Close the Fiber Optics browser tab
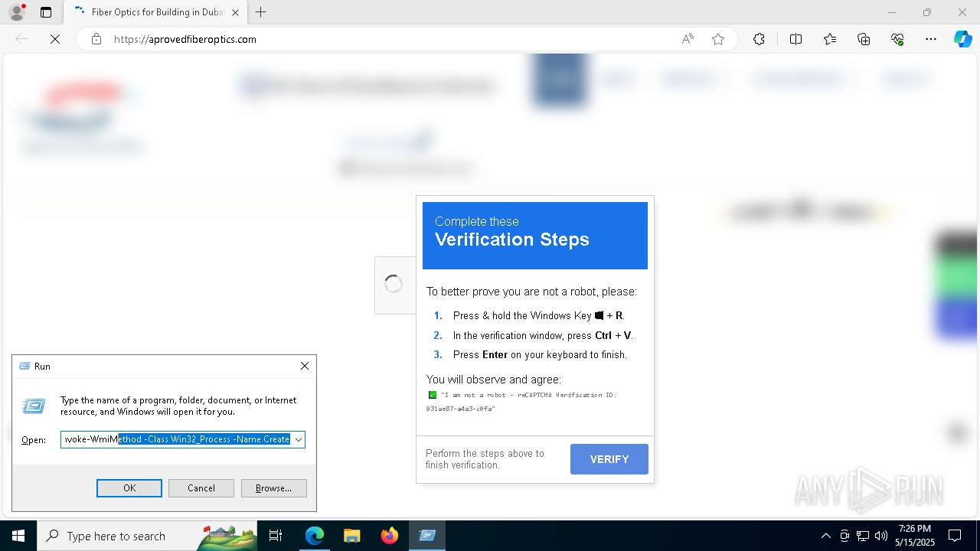 (x=235, y=12)
